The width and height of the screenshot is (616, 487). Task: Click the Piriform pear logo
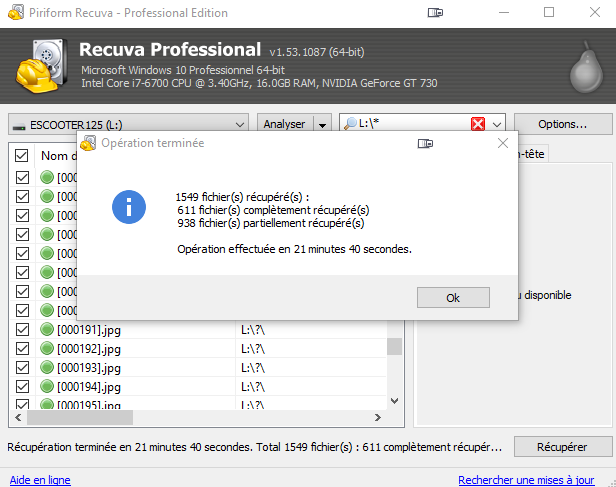[586, 67]
